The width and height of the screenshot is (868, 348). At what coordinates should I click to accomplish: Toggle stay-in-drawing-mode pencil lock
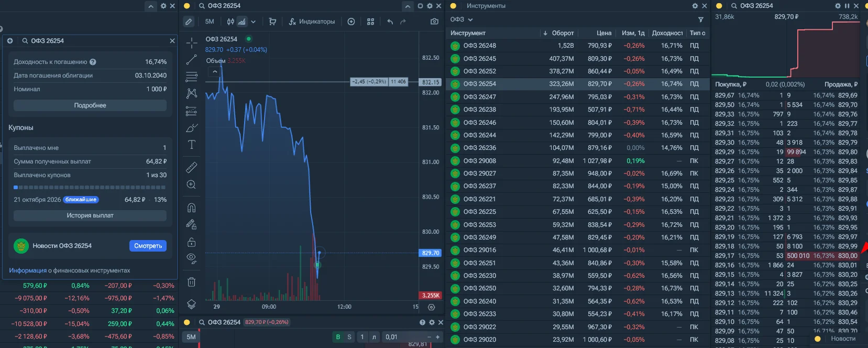coord(192,224)
